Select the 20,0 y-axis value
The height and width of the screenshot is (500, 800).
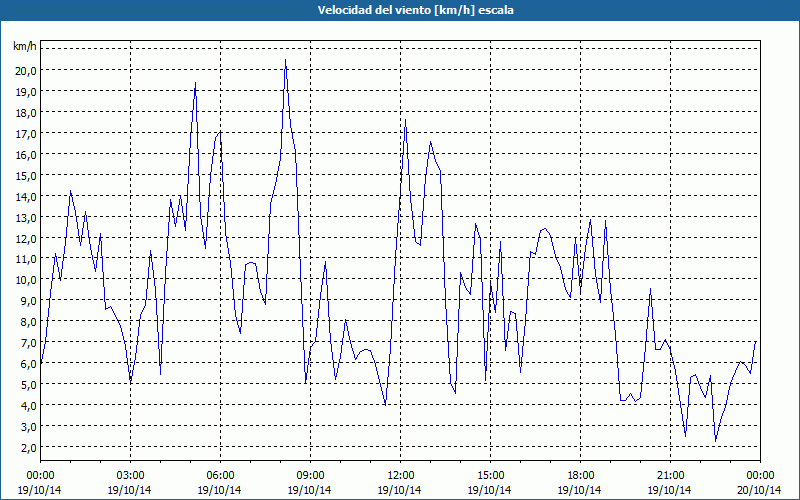pos(26,71)
